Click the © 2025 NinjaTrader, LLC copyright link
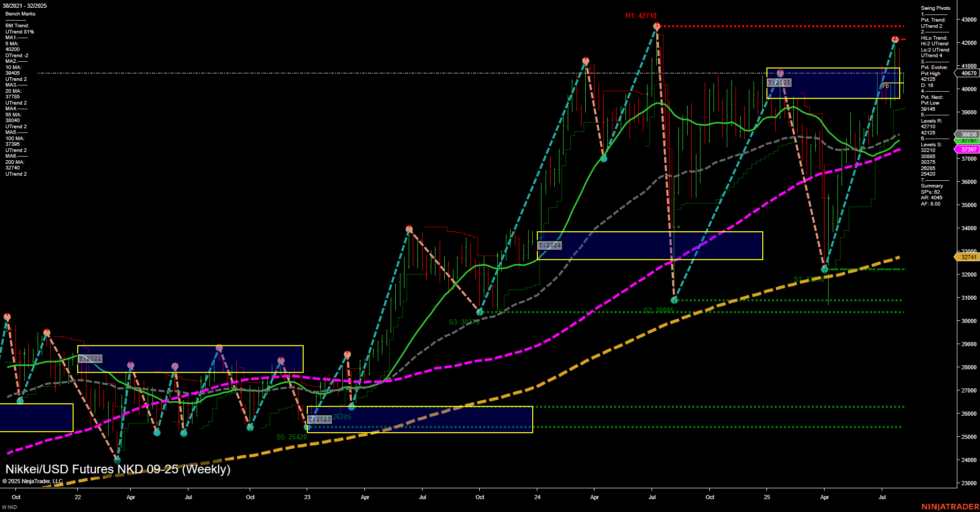This screenshot has height=512, width=980. (x=32, y=481)
